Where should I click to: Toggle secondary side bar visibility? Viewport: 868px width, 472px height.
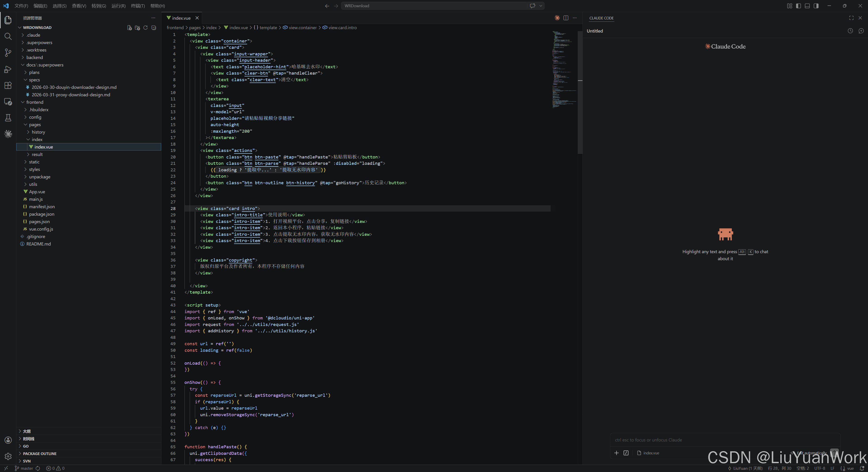point(816,6)
